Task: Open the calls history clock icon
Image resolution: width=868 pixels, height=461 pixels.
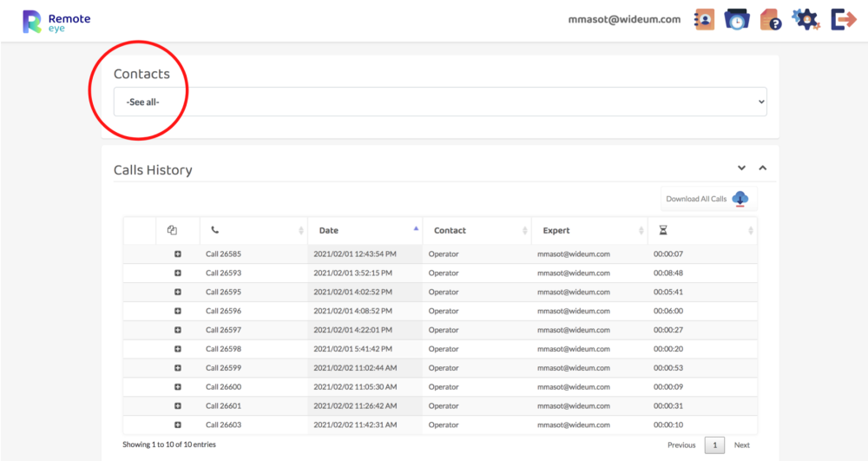Action: (x=737, y=19)
